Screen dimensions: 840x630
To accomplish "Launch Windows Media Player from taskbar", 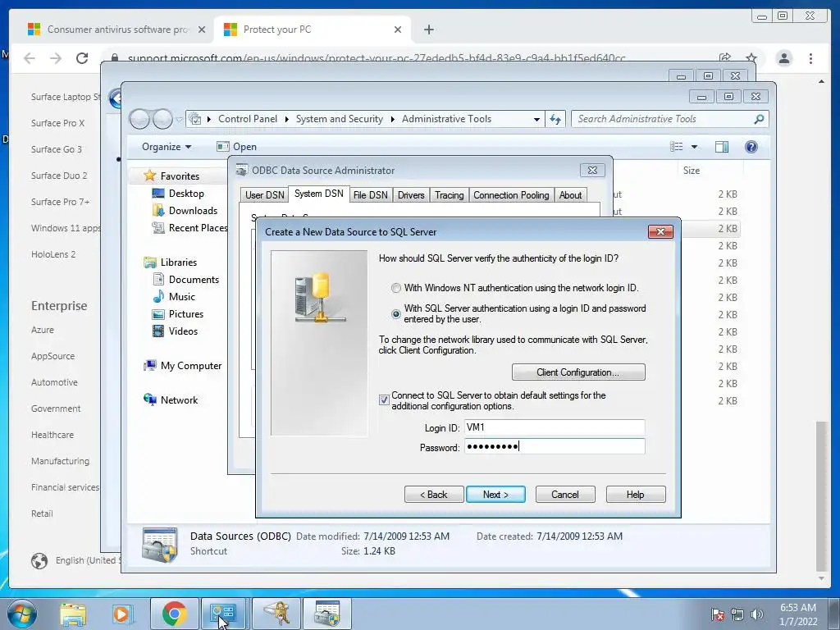I will pos(122,614).
